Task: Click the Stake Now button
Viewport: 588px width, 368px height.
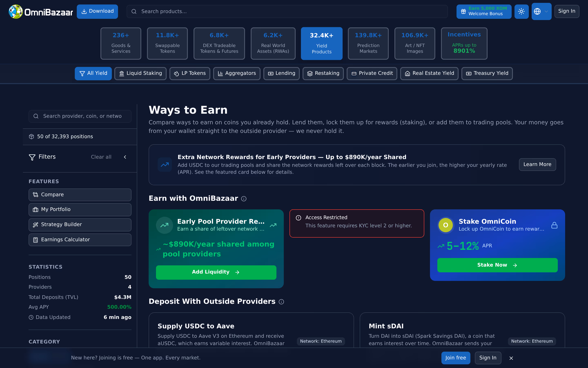Action: click(497, 265)
